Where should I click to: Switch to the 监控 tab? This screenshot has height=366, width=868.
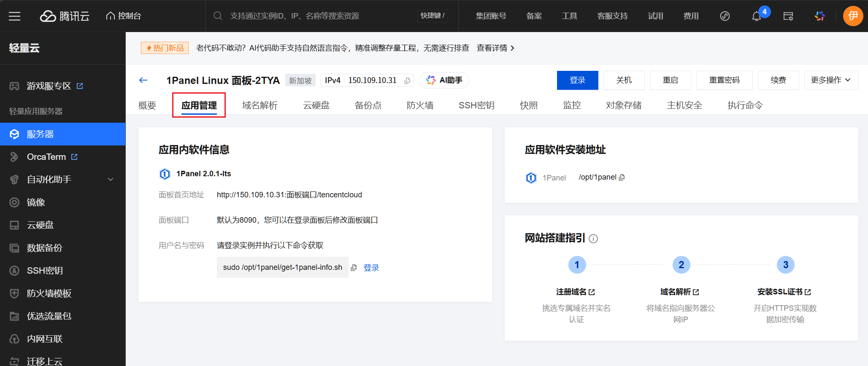[x=572, y=105]
